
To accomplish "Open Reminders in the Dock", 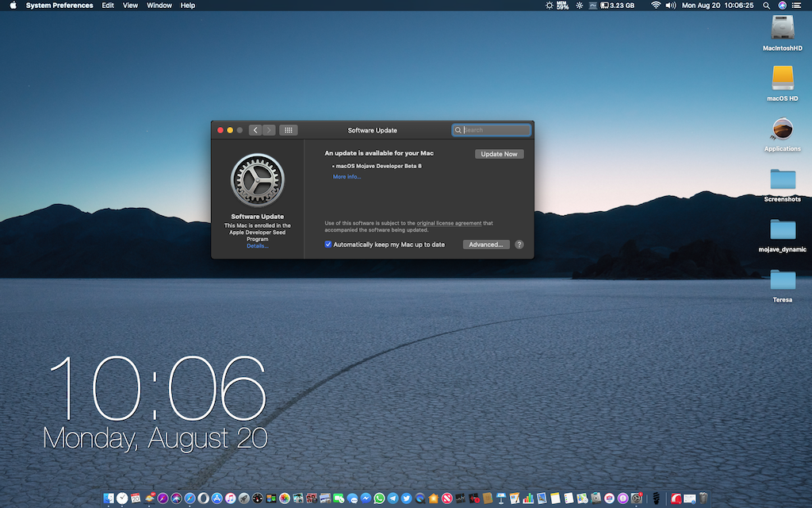I will [569, 498].
